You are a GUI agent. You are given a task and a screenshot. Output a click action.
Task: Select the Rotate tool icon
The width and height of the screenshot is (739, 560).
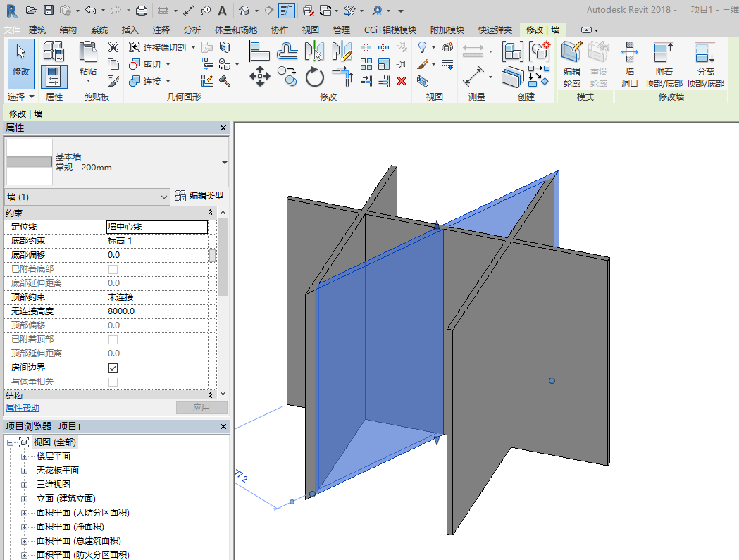pos(314,76)
